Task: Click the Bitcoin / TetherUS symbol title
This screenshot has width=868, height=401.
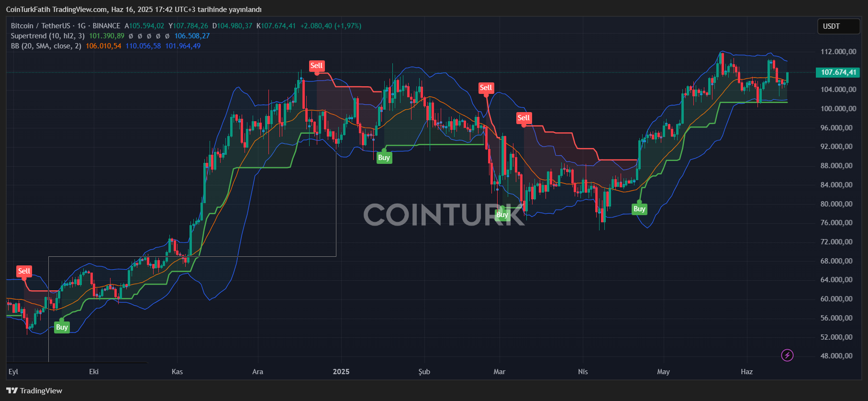Action: click(x=40, y=26)
